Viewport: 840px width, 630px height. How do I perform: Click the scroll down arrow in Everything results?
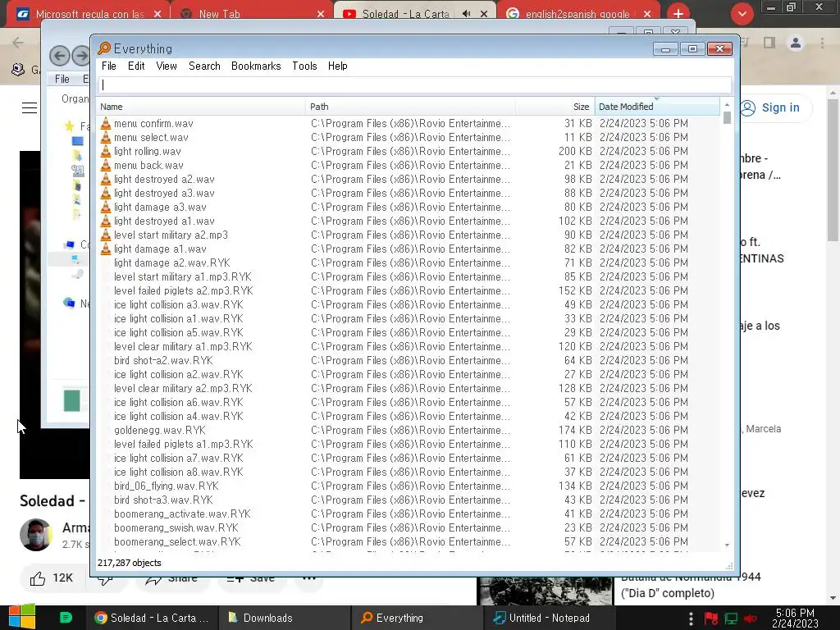[x=727, y=546]
